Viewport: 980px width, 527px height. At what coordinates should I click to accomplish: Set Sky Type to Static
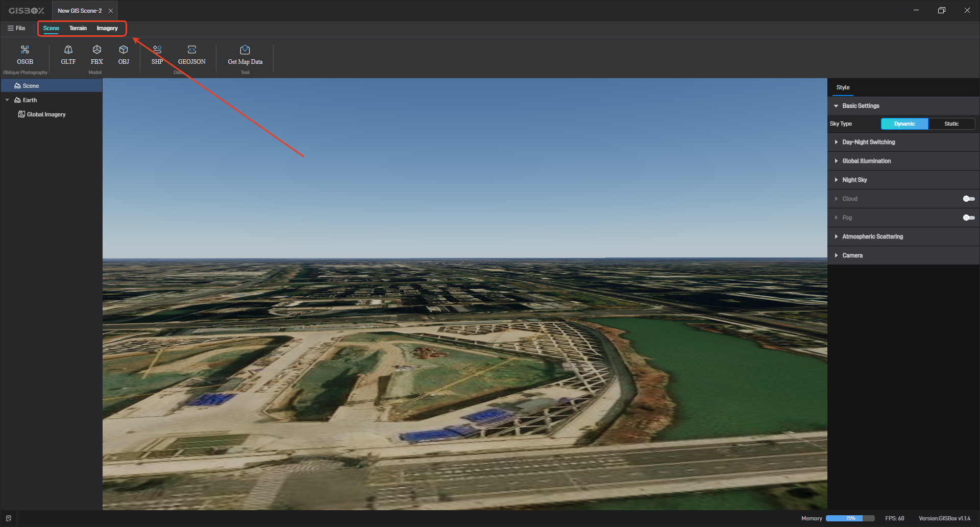coord(951,124)
